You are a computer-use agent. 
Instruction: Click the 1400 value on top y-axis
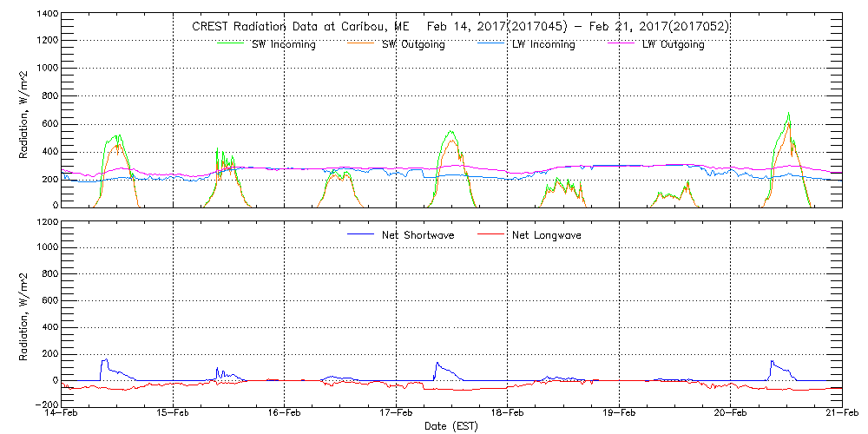tap(46, 15)
